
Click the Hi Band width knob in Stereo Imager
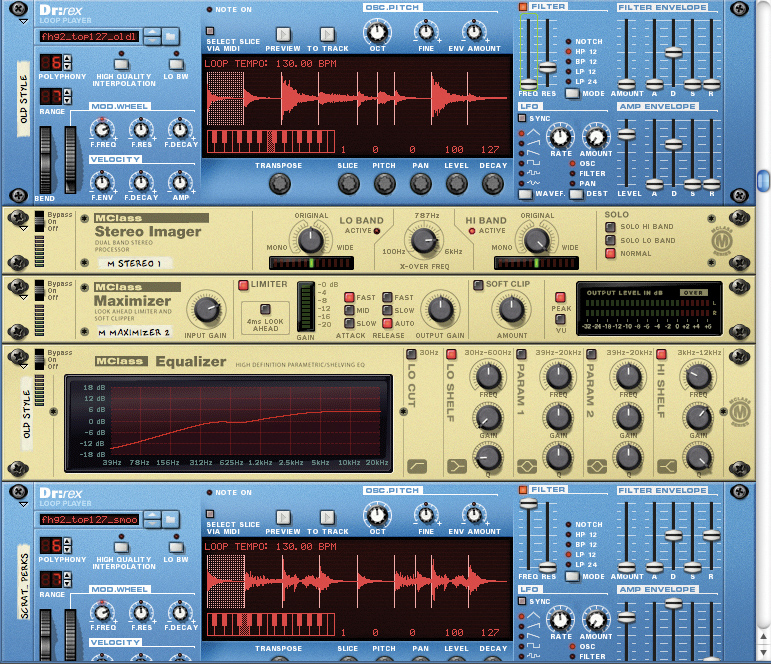pyautogui.click(x=536, y=240)
